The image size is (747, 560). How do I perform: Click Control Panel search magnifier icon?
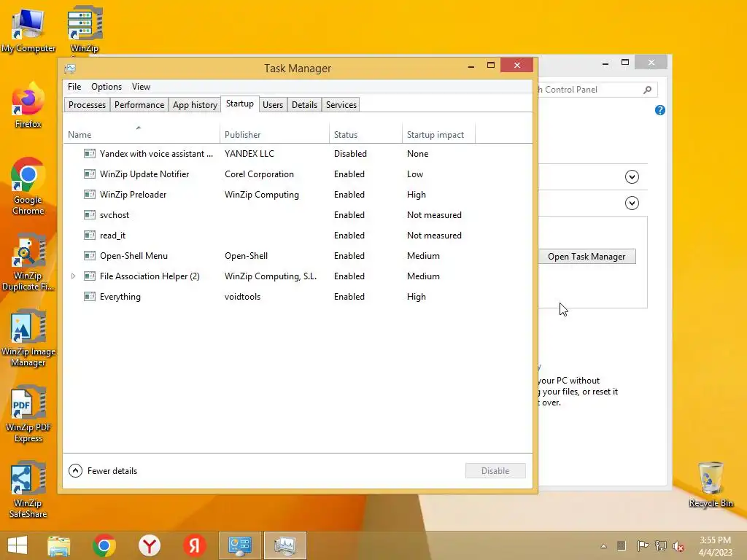648,90
